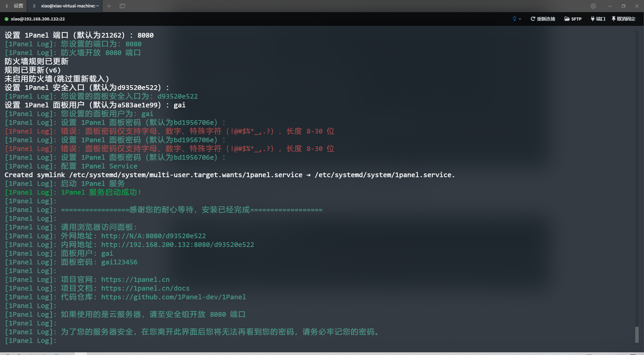644x355 pixels.
Task: Click the lightbulb hint icon
Action: pyautogui.click(x=515, y=19)
